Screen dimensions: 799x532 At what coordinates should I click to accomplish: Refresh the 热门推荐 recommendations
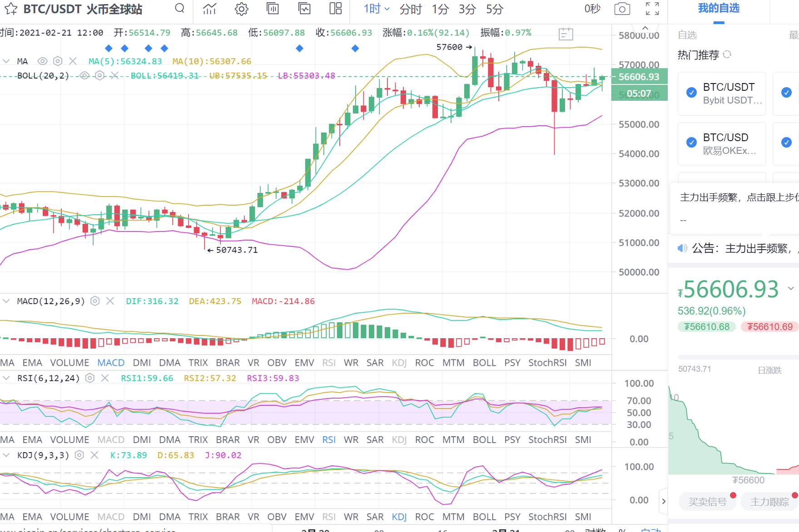(x=727, y=54)
